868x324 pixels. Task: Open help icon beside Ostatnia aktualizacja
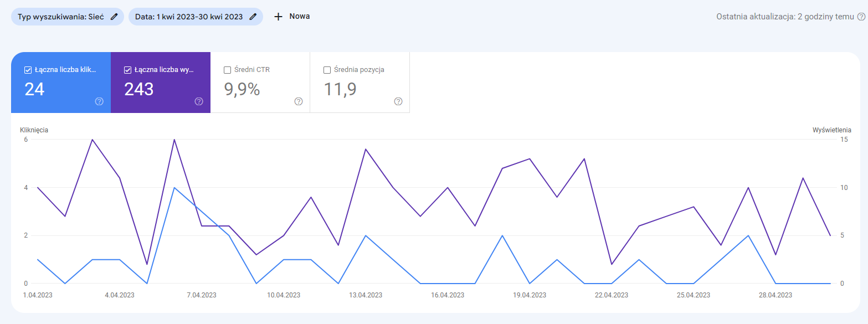click(861, 17)
